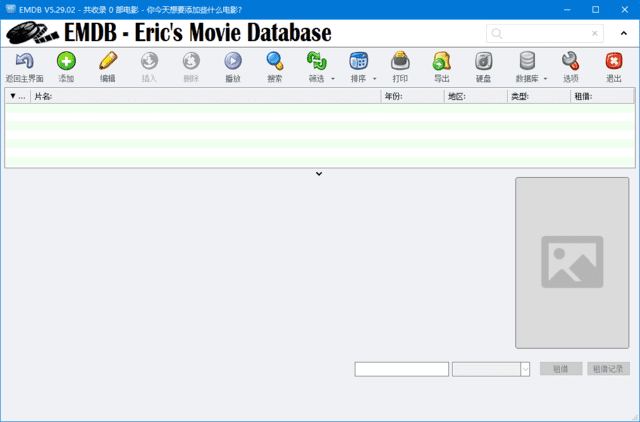Image resolution: width=640 pixels, height=422 pixels.
Task: Click the magnifier icon in search box
Action: pos(497,33)
